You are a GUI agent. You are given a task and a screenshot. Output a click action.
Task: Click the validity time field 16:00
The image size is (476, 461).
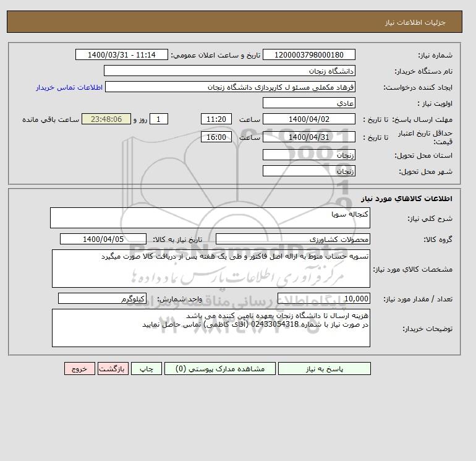tap(216, 137)
